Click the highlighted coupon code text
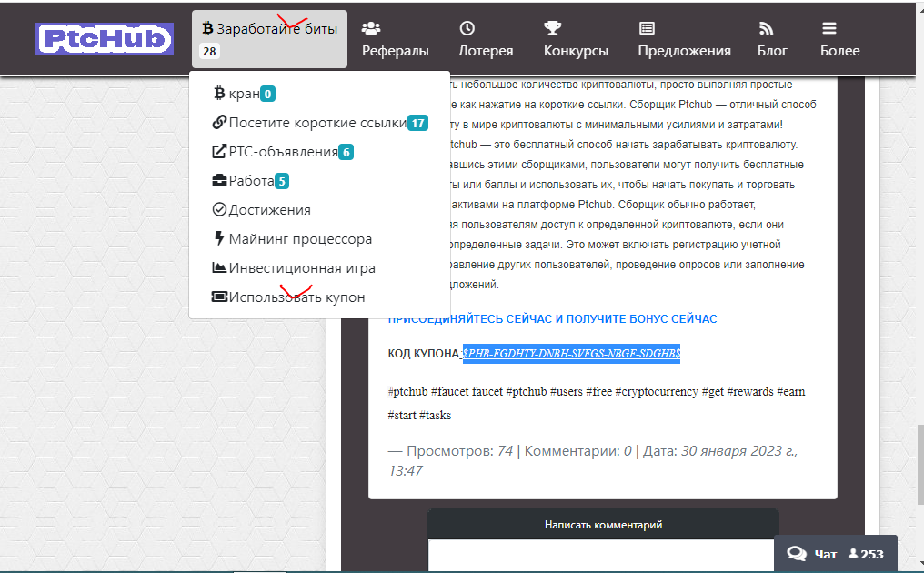 click(x=571, y=354)
